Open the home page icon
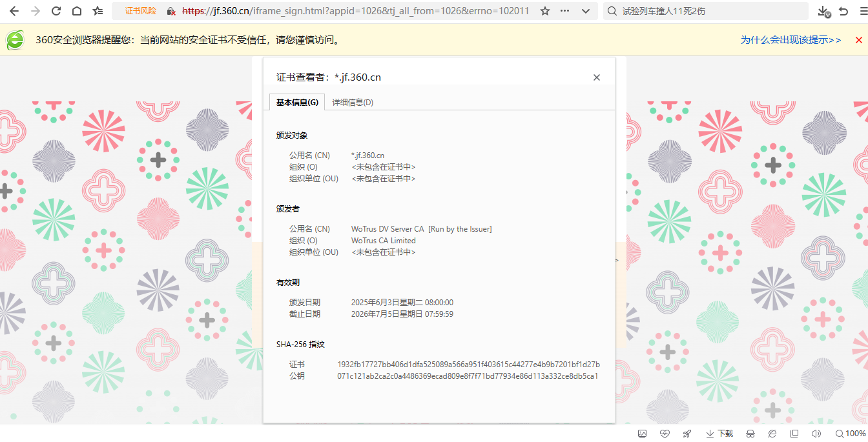 [76, 11]
